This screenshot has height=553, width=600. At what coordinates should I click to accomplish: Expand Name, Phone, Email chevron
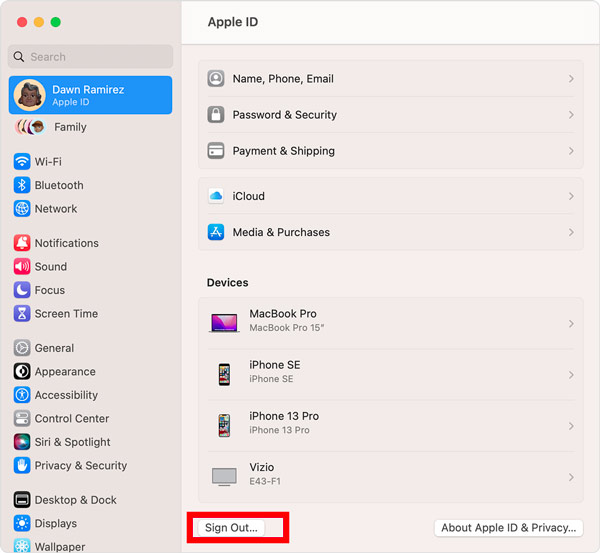pyautogui.click(x=571, y=78)
